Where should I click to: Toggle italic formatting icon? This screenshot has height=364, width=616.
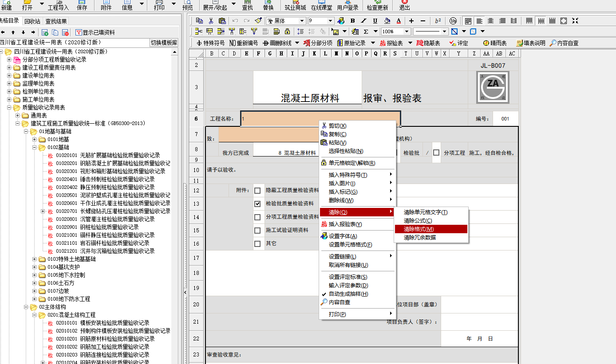tap(364, 21)
